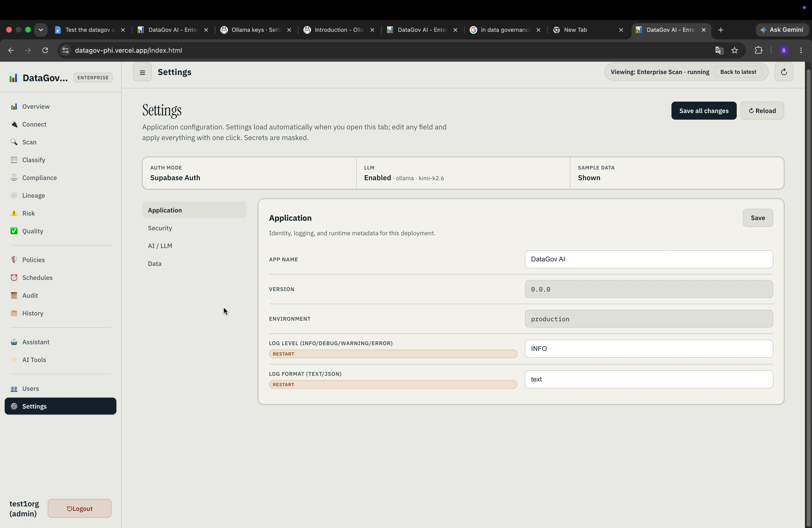Click the Classify clipboard icon
The image size is (812, 528).
click(x=14, y=160)
